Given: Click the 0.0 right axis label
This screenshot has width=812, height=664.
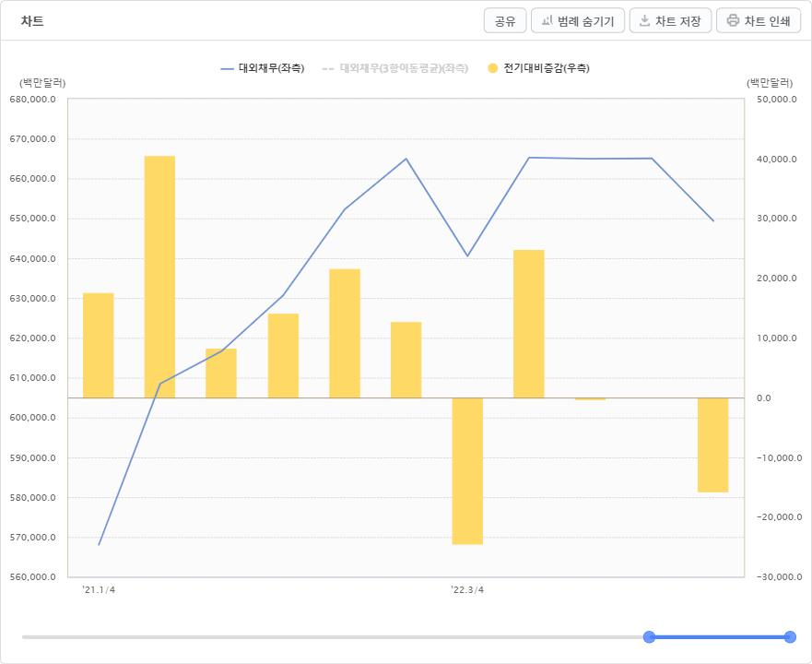Looking at the screenshot, I should tap(764, 398).
